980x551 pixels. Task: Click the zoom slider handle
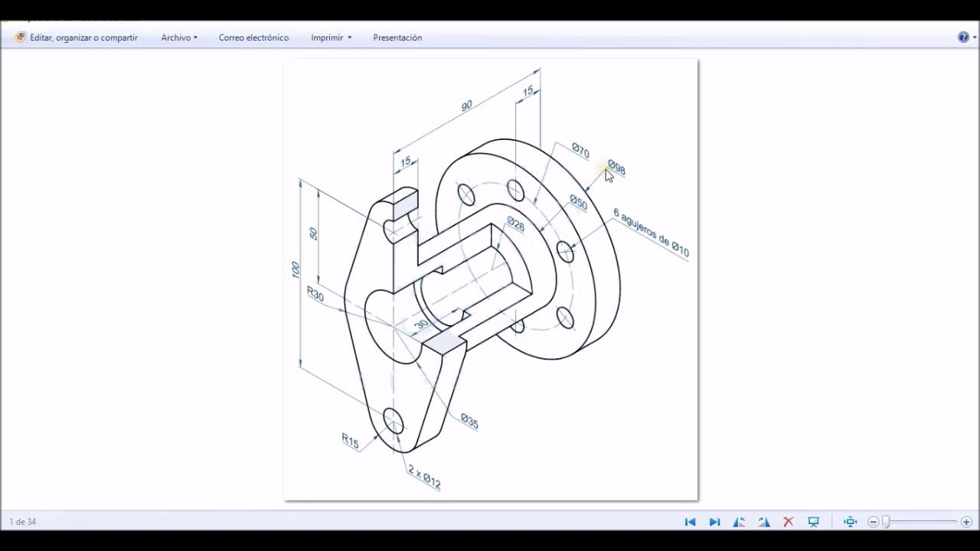(886, 522)
